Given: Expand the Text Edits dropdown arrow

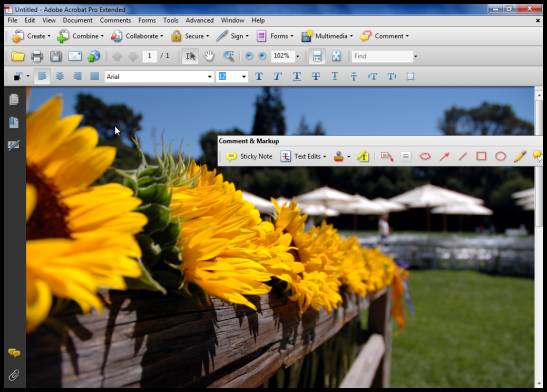Looking at the screenshot, I should [x=324, y=157].
